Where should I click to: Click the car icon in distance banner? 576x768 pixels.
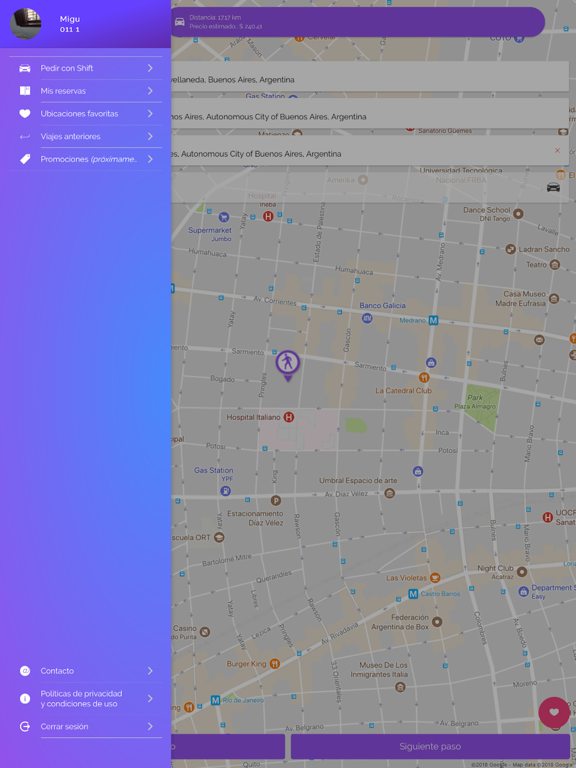click(x=180, y=22)
